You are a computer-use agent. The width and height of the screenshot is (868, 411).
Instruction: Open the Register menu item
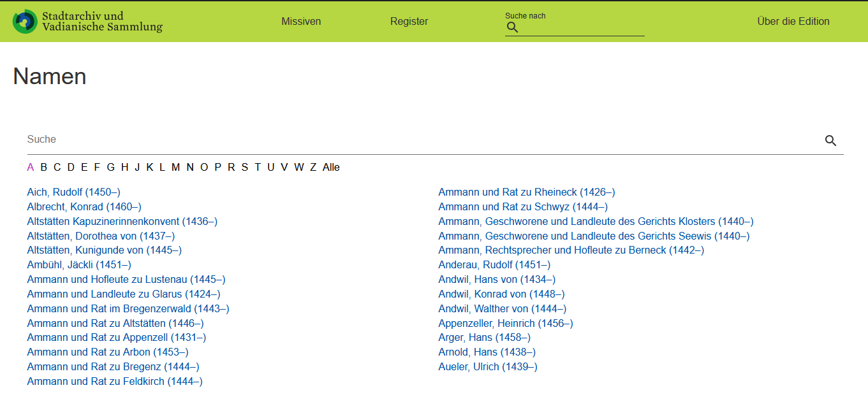409,21
